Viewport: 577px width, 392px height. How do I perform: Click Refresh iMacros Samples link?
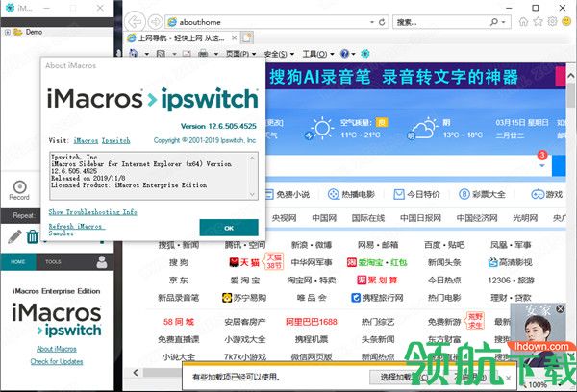[77, 230]
